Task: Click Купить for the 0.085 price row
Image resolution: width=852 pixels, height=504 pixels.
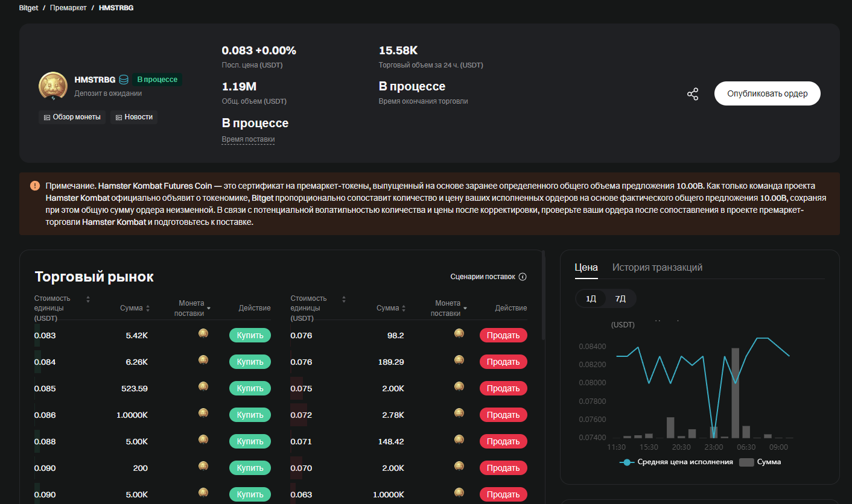Action: (250, 388)
